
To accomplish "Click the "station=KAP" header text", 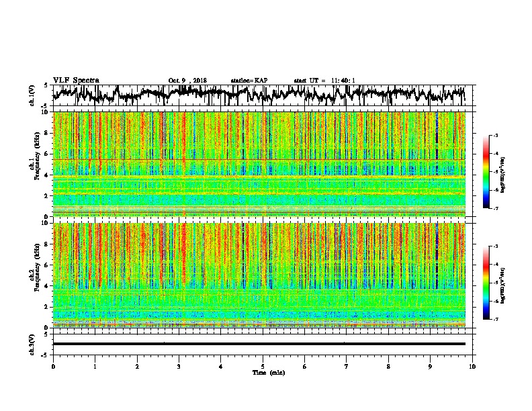I will [249, 81].
